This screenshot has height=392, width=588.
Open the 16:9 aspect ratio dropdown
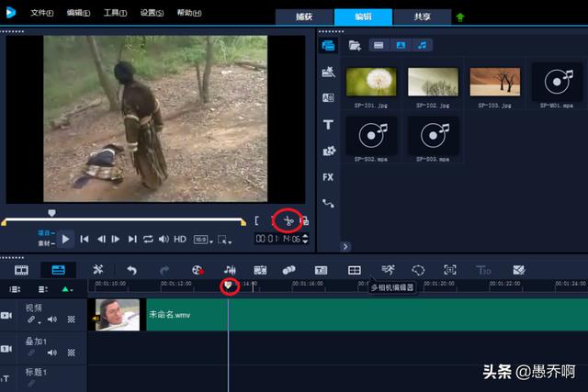tap(203, 239)
